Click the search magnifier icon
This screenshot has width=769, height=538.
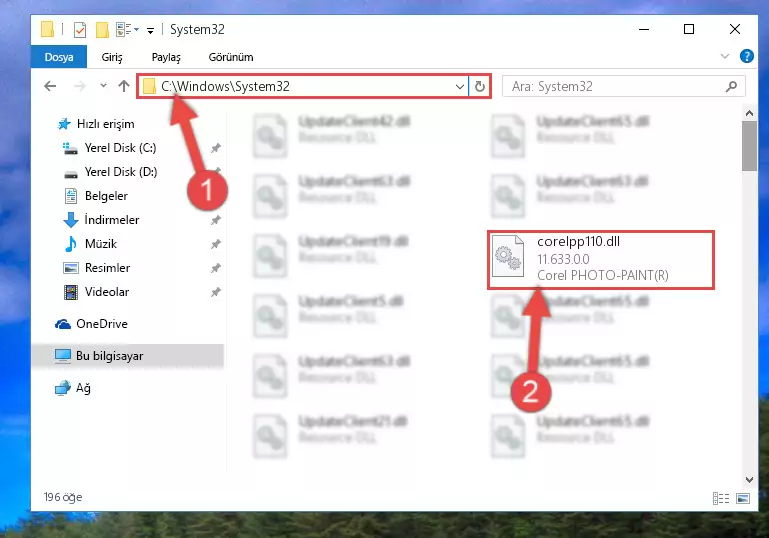click(x=731, y=87)
